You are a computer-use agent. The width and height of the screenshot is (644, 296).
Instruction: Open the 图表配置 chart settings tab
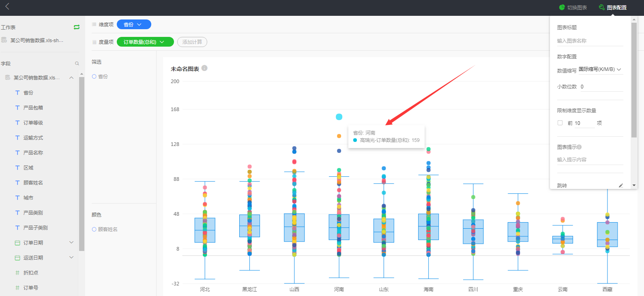click(612, 7)
